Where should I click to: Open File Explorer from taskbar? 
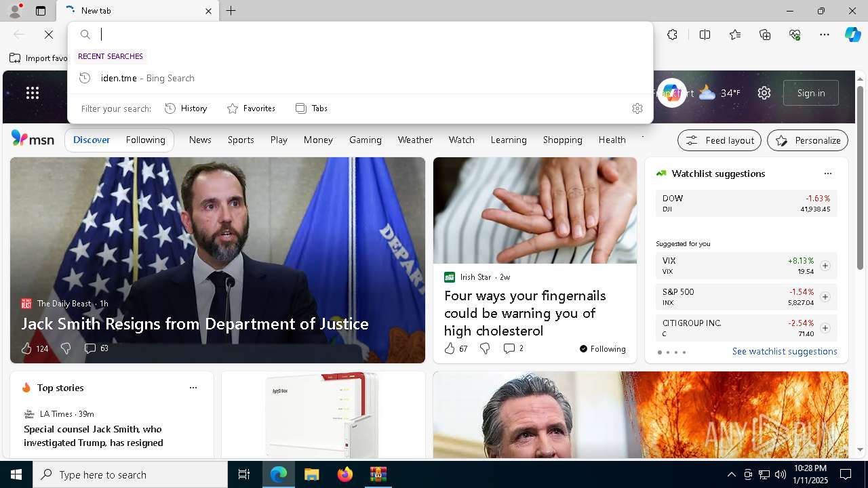(x=311, y=474)
